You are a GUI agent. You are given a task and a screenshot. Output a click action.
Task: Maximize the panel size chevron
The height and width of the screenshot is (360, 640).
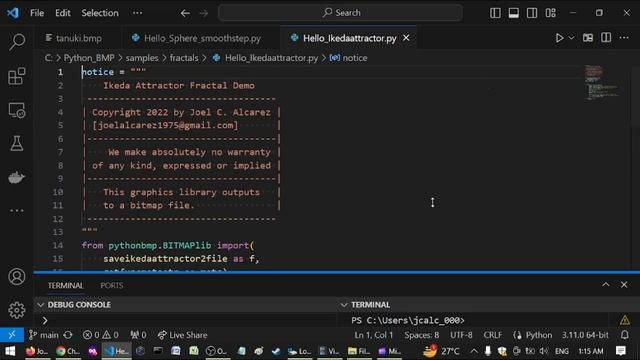[606, 284]
